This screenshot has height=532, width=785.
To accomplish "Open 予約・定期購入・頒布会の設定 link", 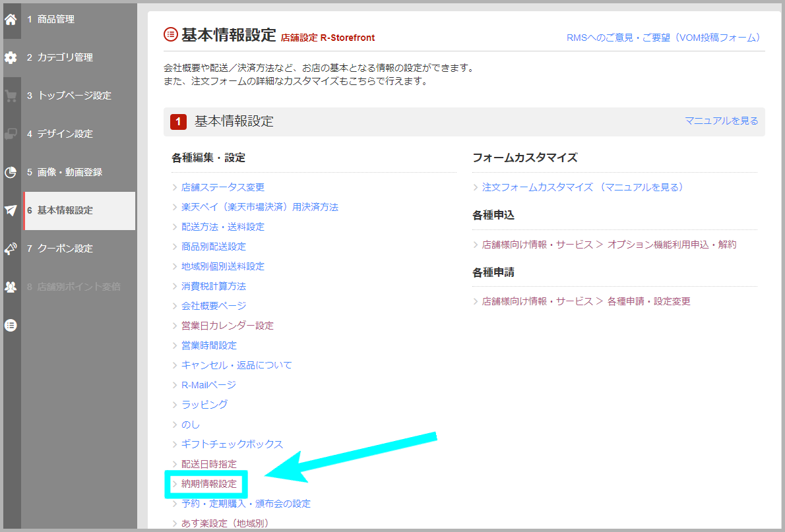I will tap(246, 504).
